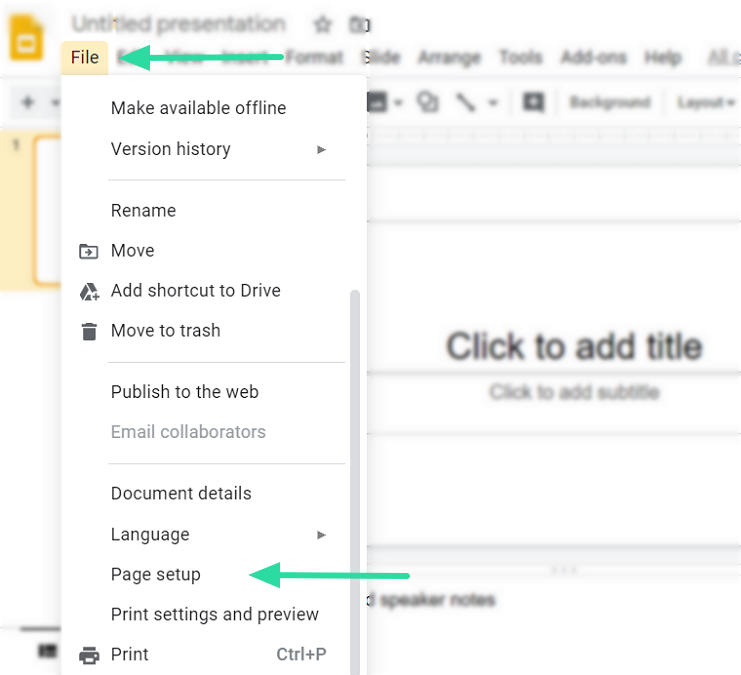Click the Drive icon beside Add shortcut
This screenshot has width=741, height=675.
pos(89,292)
